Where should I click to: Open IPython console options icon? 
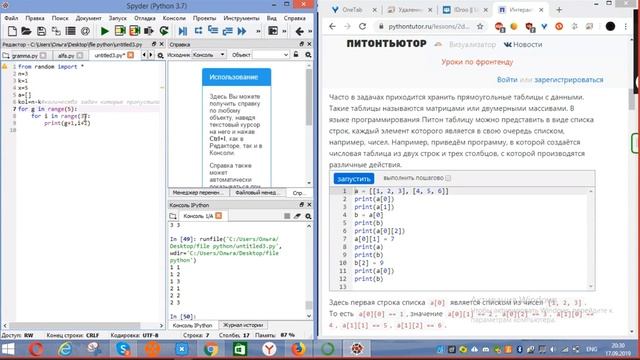coord(308,216)
